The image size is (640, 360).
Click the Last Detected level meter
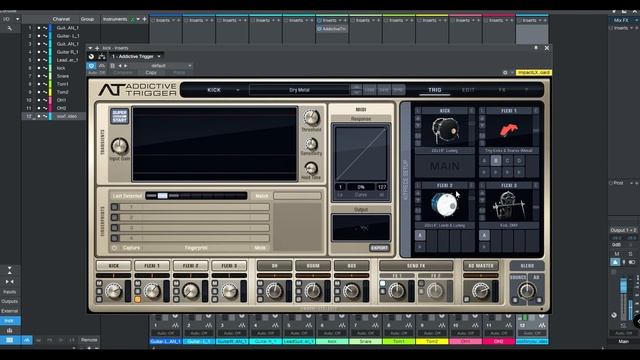196,196
